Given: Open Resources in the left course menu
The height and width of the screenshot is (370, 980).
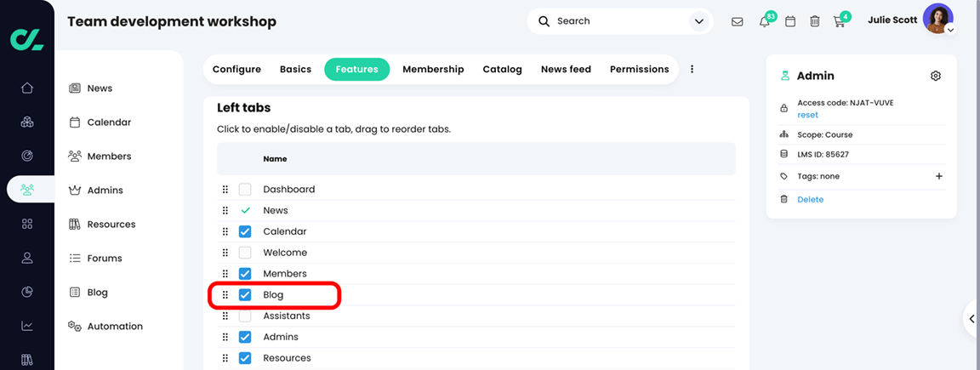Looking at the screenshot, I should click(x=102, y=225).
